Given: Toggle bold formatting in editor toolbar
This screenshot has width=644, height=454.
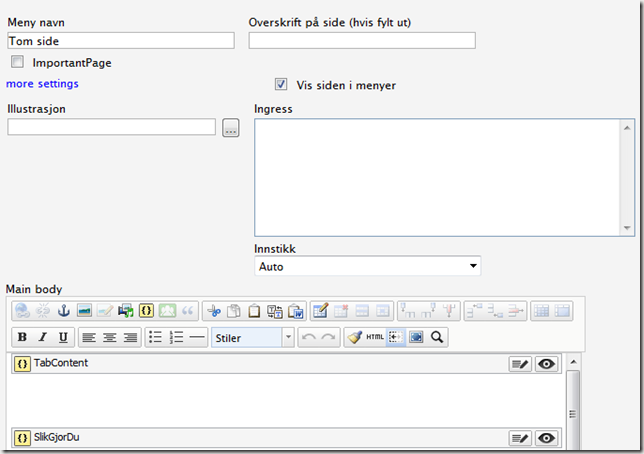Looking at the screenshot, I should tap(22, 338).
